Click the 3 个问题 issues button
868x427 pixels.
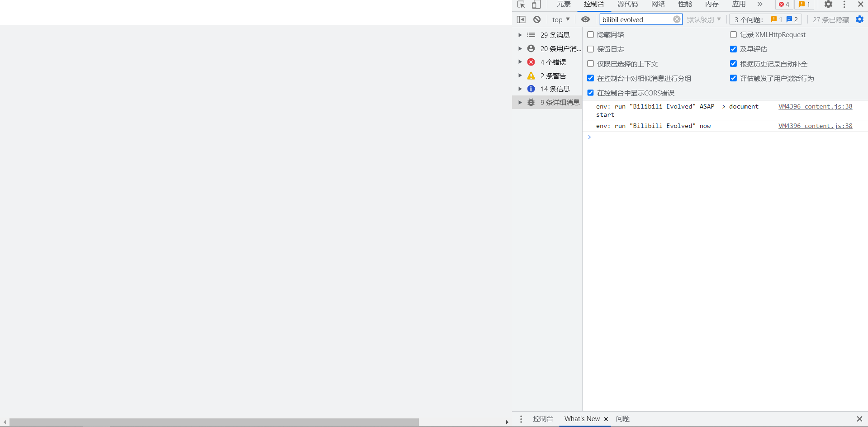pos(765,19)
